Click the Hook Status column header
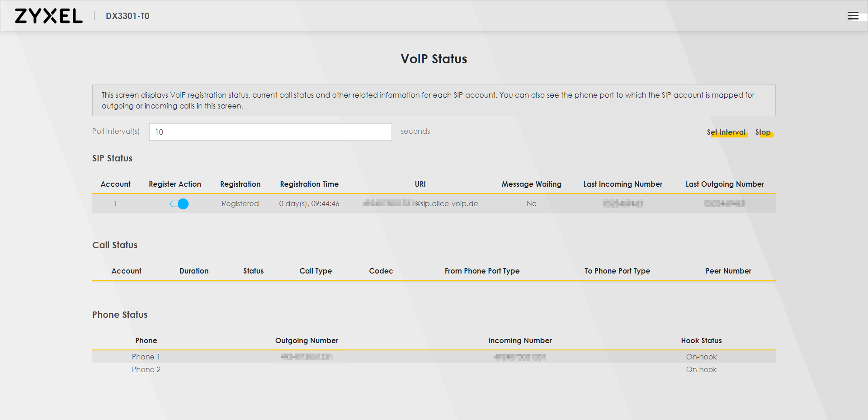This screenshot has width=868, height=420. 701,340
